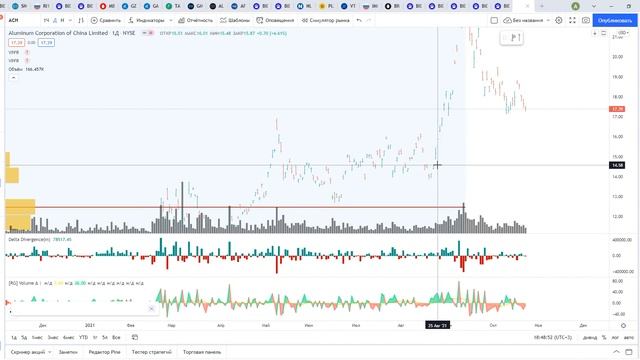This screenshot has height=360, width=640.
Task: Open time axis settings gear icon
Action: 623,326
